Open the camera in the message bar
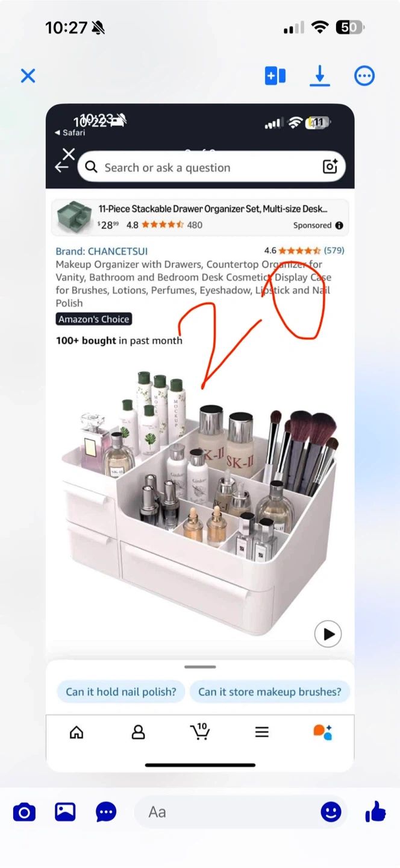This screenshot has width=400, height=868. tap(24, 813)
